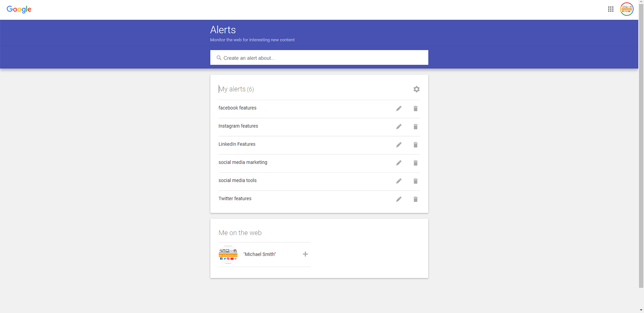Open the Google apps grid

(x=611, y=9)
